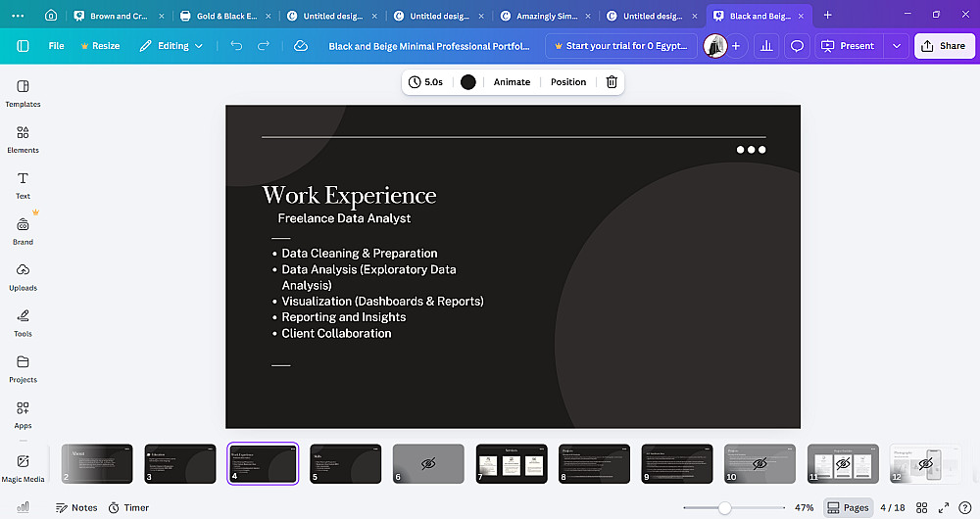
Task: Select page 9 thumbnail
Action: pyautogui.click(x=677, y=463)
